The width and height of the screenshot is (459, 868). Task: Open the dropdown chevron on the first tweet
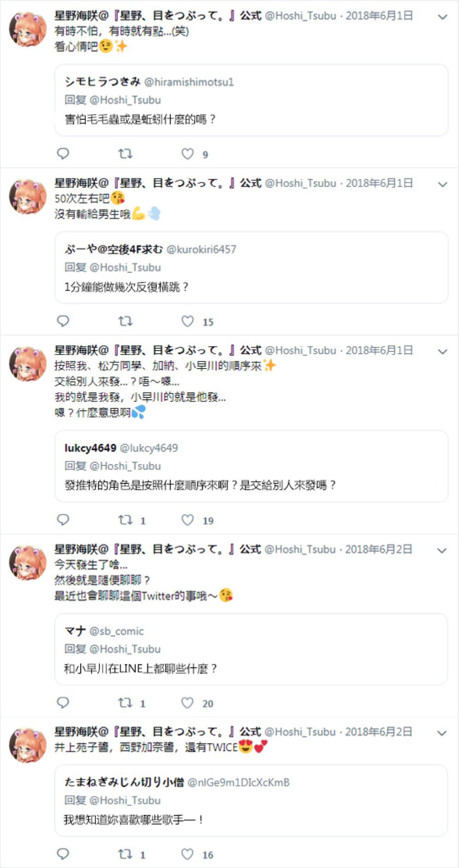[442, 17]
